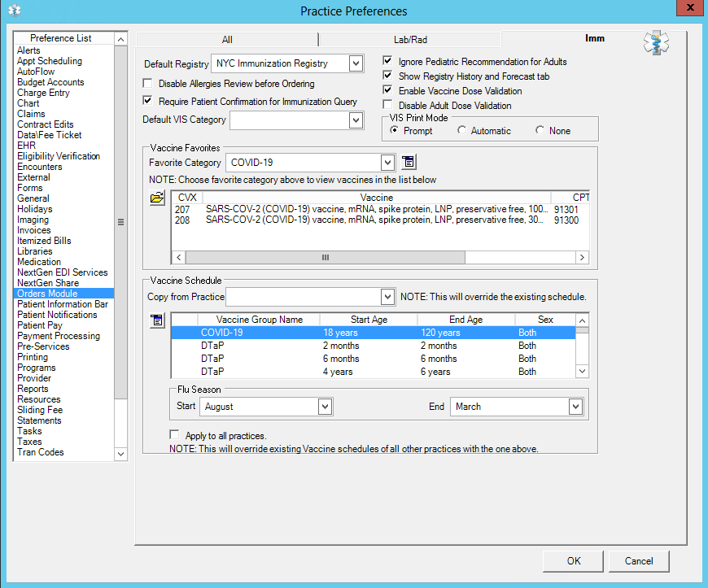Image resolution: width=708 pixels, height=588 pixels.
Task: Click the application icon in the title bar
Action: click(15, 10)
